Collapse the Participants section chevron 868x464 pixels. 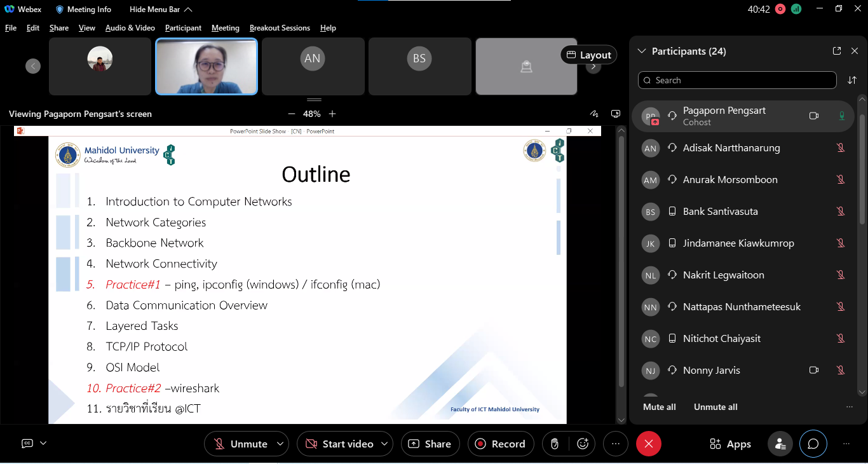point(641,51)
